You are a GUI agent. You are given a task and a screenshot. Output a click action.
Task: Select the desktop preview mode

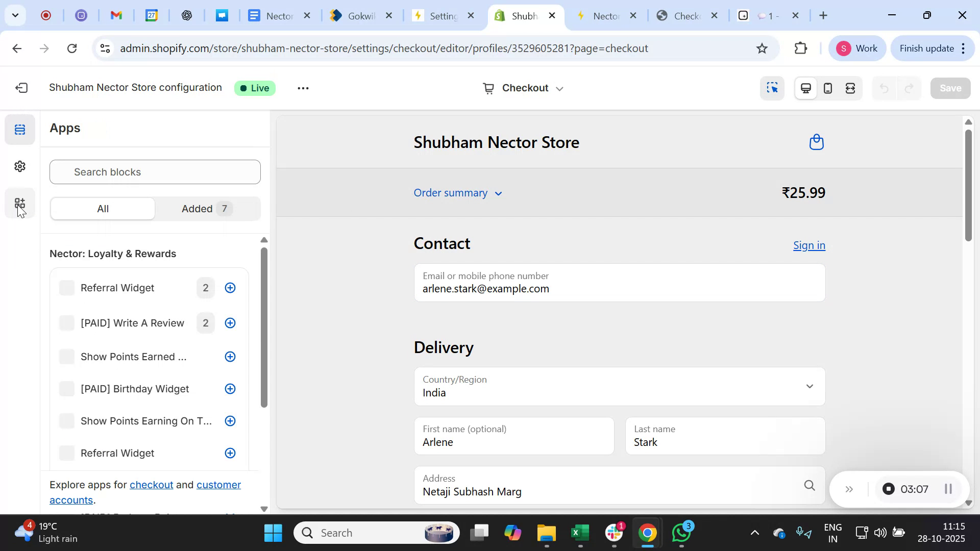pos(805,88)
